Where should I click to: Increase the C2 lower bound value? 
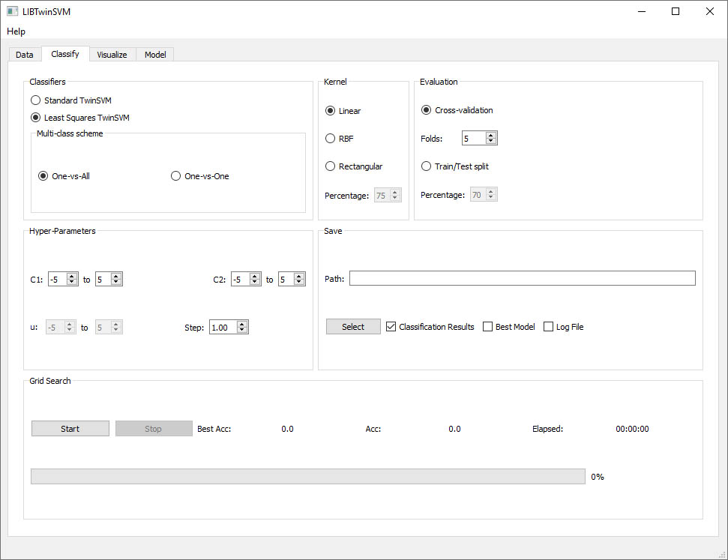[254, 277]
